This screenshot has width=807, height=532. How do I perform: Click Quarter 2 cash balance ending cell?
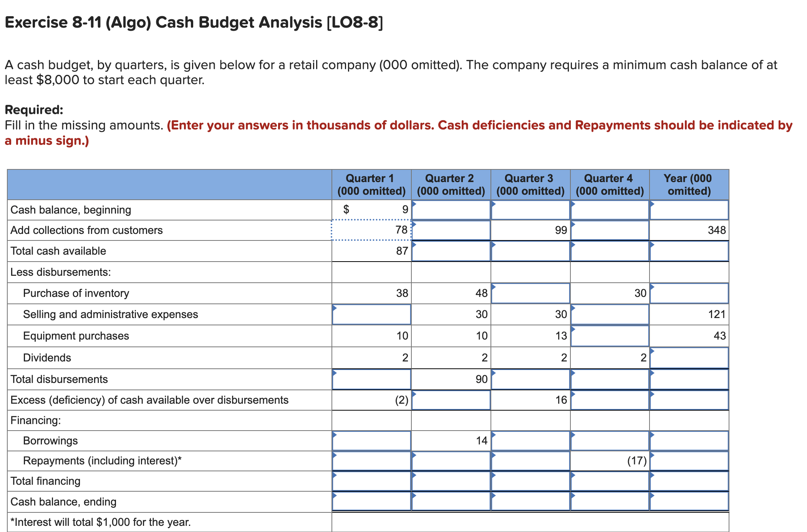click(451, 501)
